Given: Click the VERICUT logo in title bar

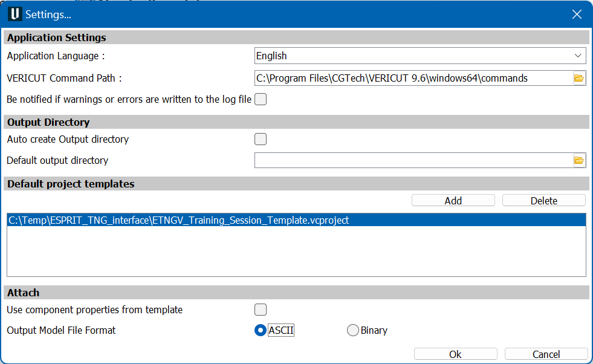Looking at the screenshot, I should [x=15, y=14].
